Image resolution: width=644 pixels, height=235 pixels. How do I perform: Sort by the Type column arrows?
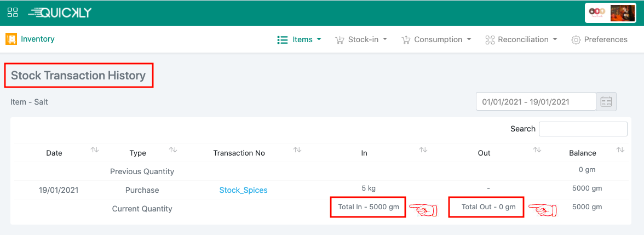click(173, 150)
